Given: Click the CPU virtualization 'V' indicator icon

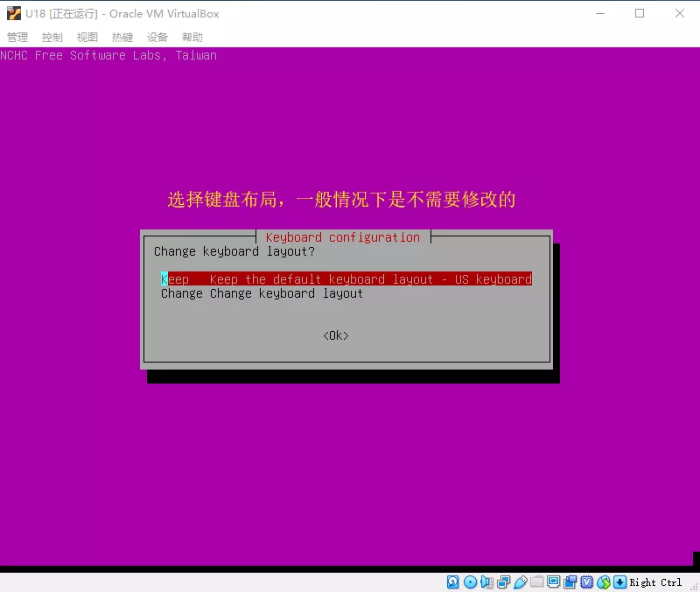Looking at the screenshot, I should pyautogui.click(x=586, y=582).
